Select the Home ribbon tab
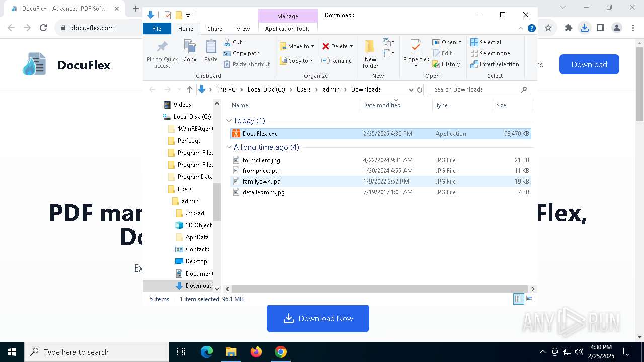The width and height of the screenshot is (644, 362). 185,29
